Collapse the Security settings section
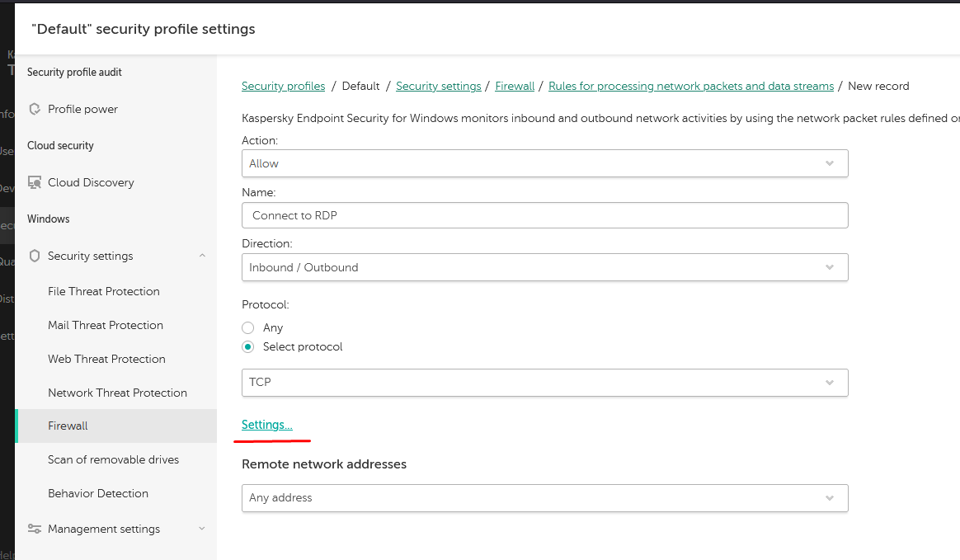 [202, 256]
